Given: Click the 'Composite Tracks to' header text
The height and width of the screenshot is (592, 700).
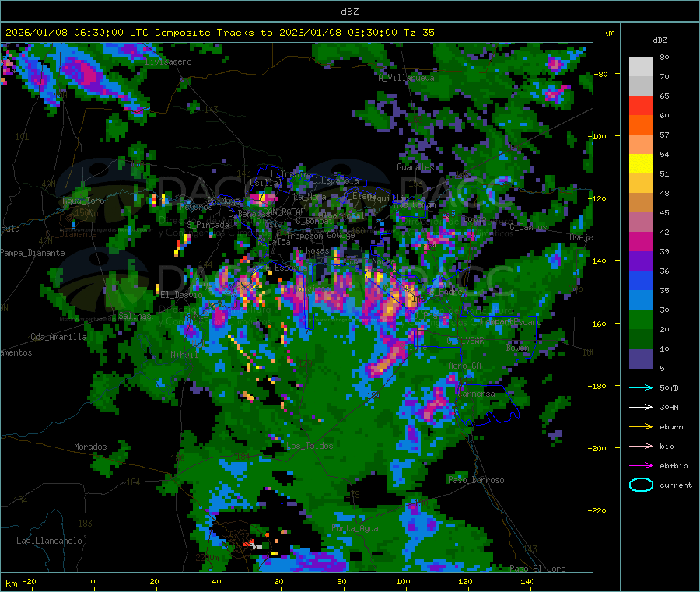Looking at the screenshot, I should pos(213,33).
